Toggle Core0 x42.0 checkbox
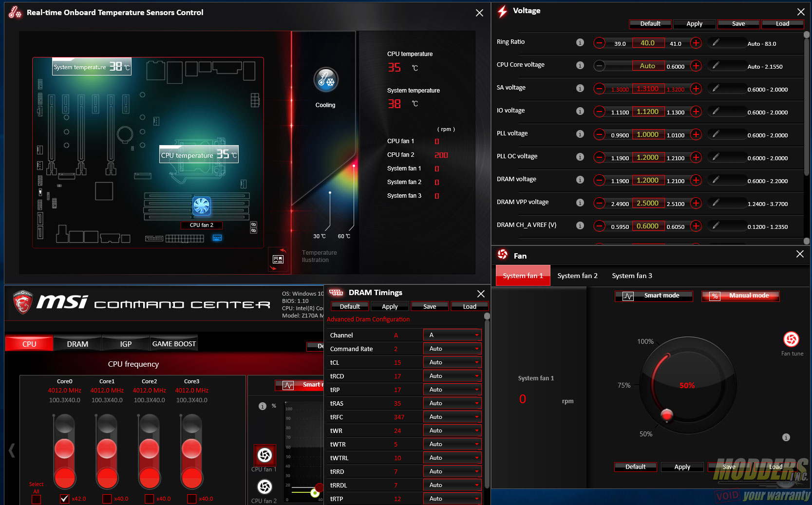 [64, 499]
